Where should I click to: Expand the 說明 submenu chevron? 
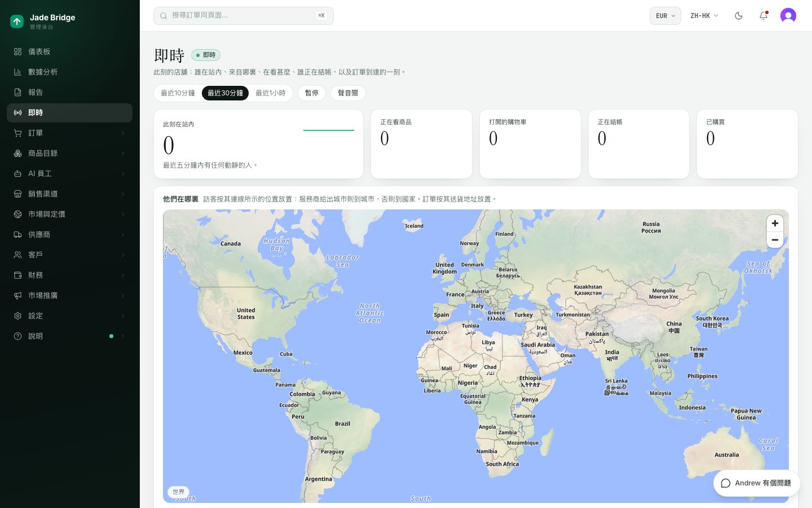point(123,336)
